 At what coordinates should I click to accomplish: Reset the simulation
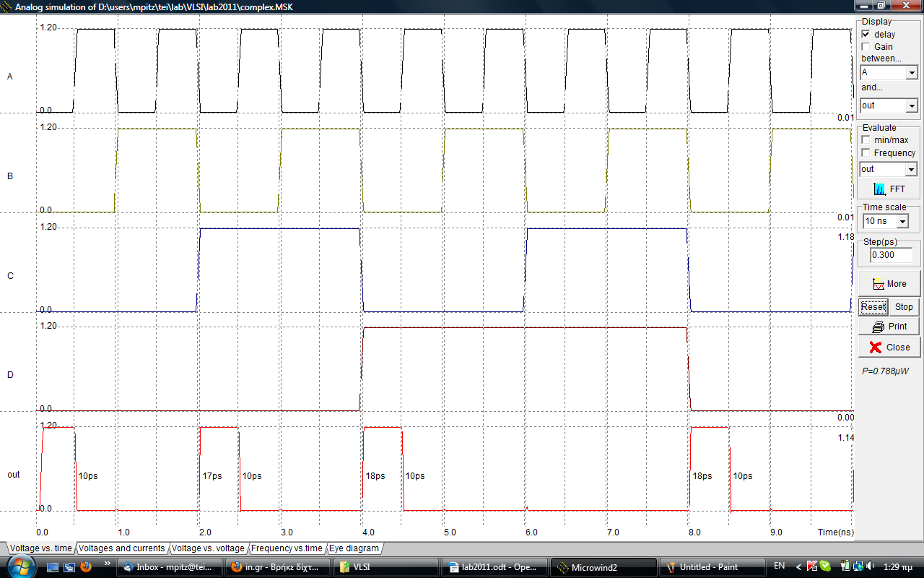pos(873,307)
